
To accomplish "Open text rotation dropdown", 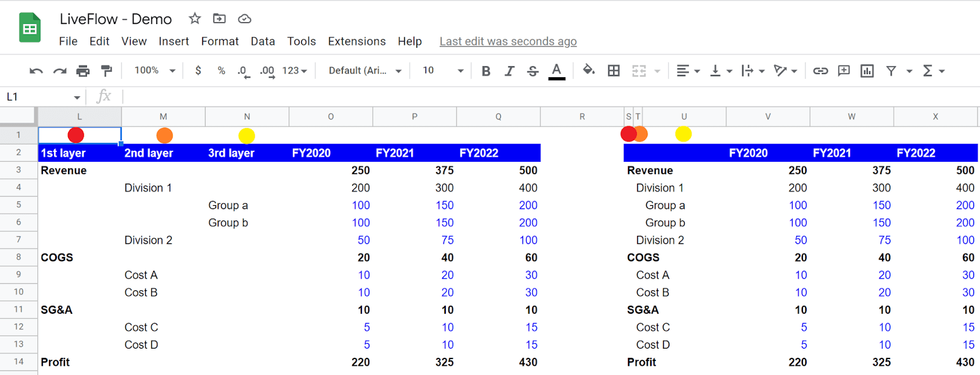I will click(785, 71).
